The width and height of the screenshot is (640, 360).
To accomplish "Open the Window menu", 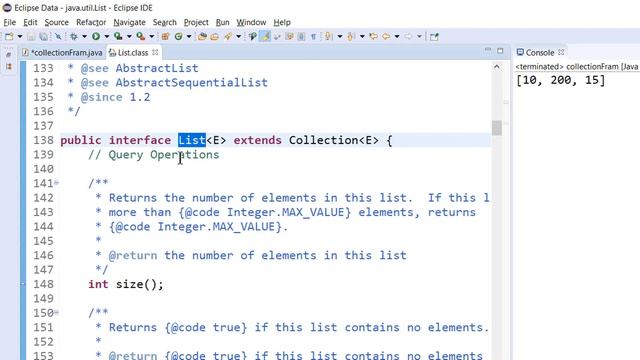I will [x=251, y=22].
